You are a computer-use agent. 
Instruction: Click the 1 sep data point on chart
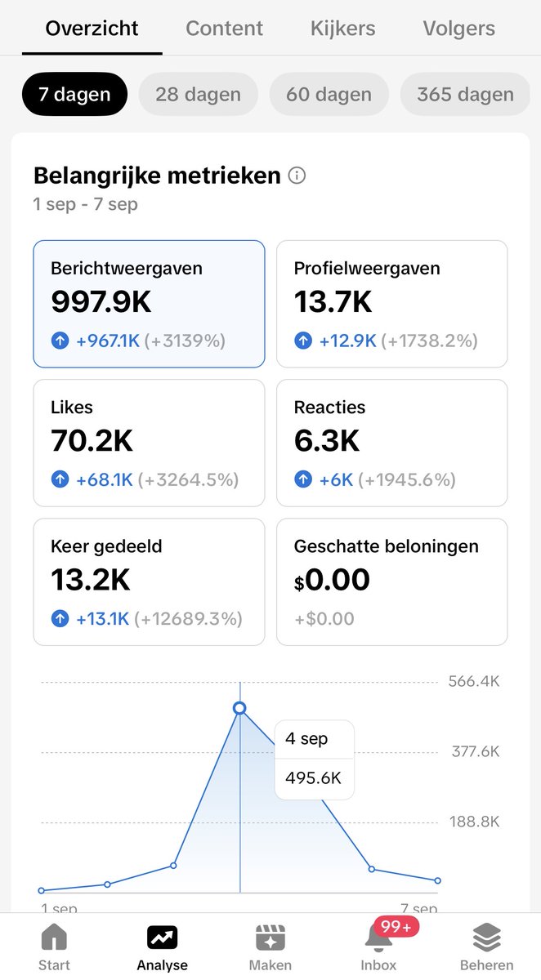pyautogui.click(x=41, y=890)
